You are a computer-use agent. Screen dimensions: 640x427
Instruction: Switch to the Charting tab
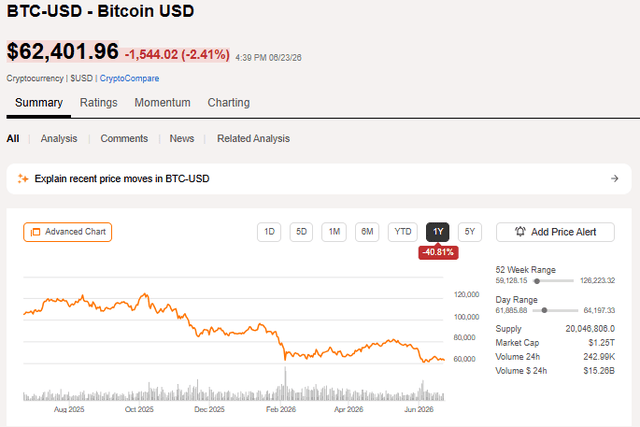(229, 103)
